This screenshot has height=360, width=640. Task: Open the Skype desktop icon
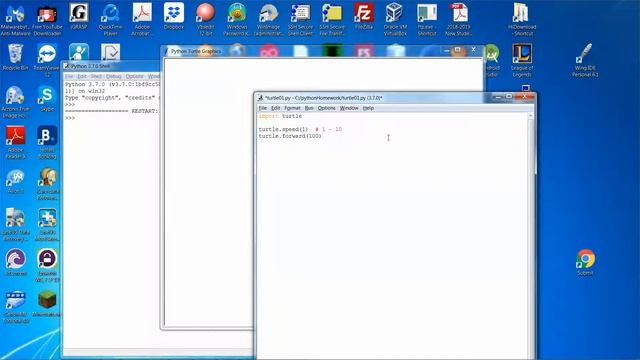(47, 98)
